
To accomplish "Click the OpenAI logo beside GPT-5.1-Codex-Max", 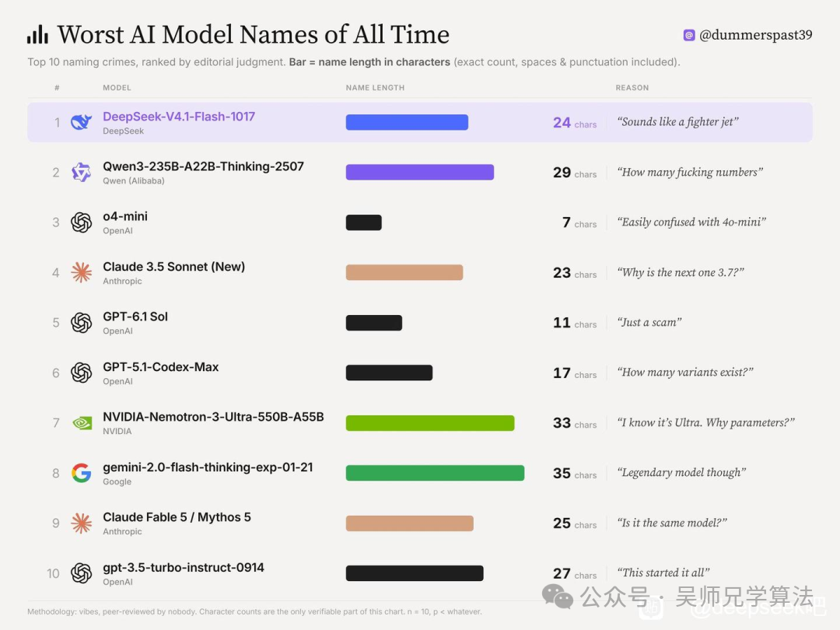I will click(x=82, y=373).
